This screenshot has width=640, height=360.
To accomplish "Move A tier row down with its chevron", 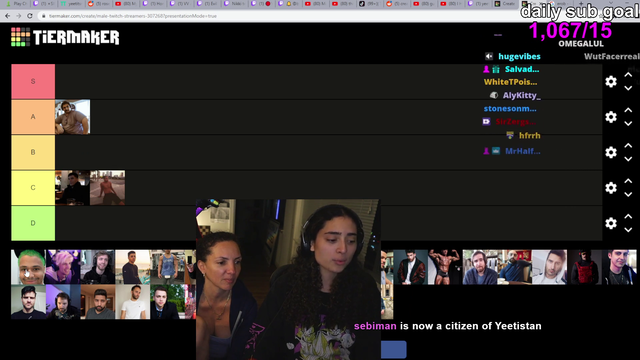I will [628, 124].
